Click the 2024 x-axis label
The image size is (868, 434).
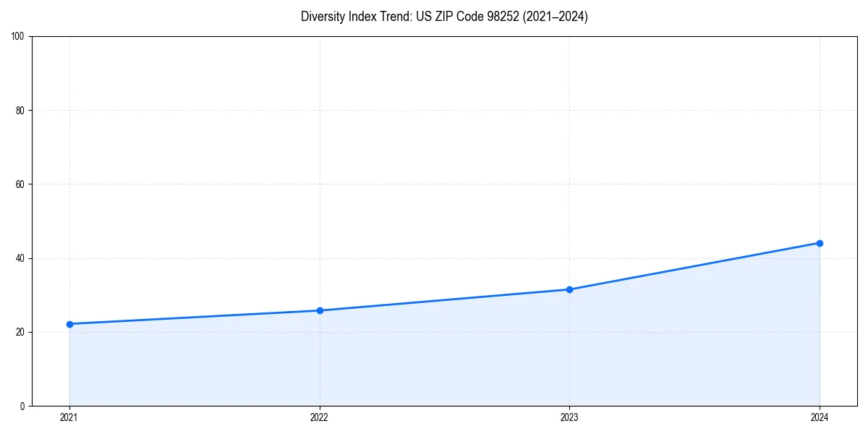point(820,417)
